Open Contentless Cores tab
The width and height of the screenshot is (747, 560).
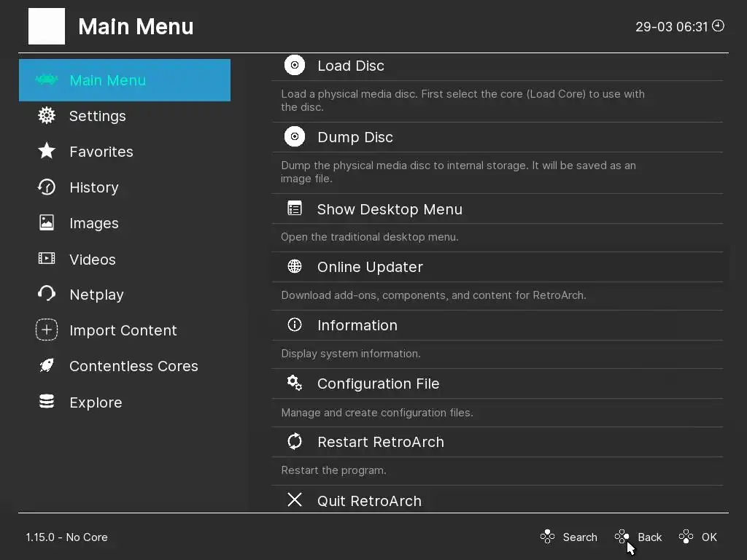[x=124, y=366]
